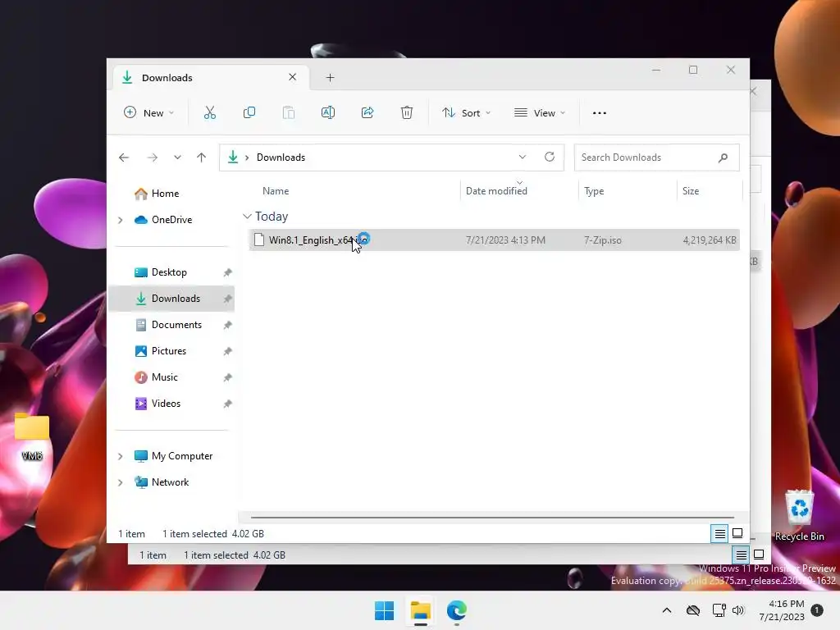Click File Explorer taskbar icon

421,610
